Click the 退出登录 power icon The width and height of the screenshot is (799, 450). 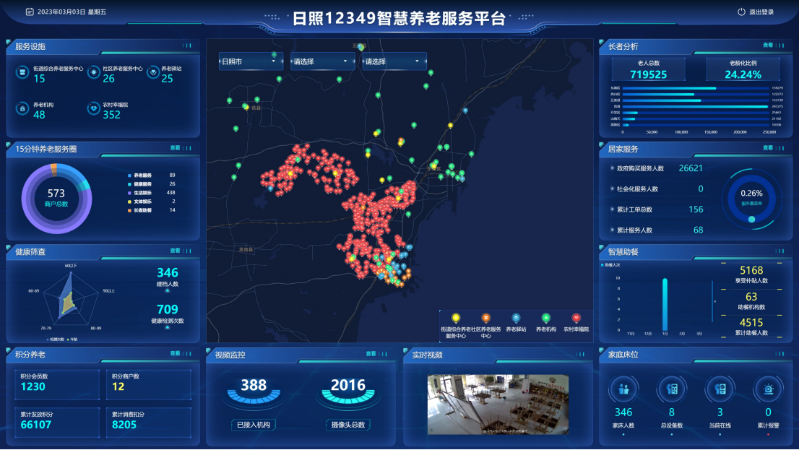(x=740, y=12)
